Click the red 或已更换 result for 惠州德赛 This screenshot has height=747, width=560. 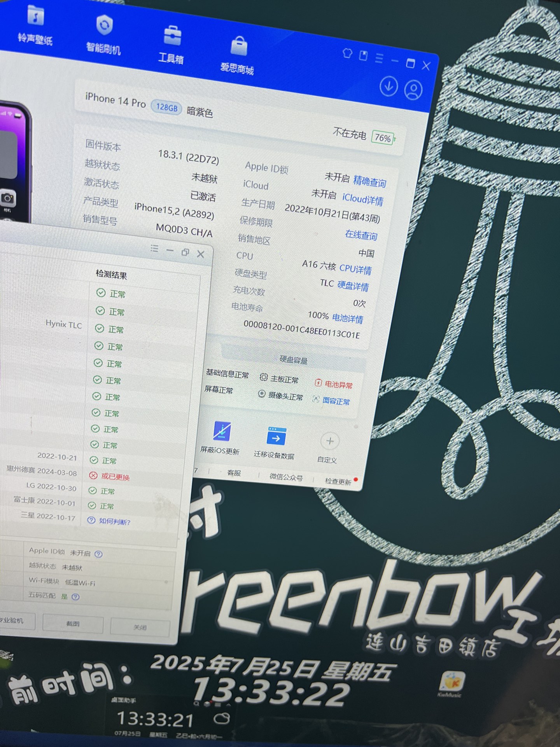point(110,476)
